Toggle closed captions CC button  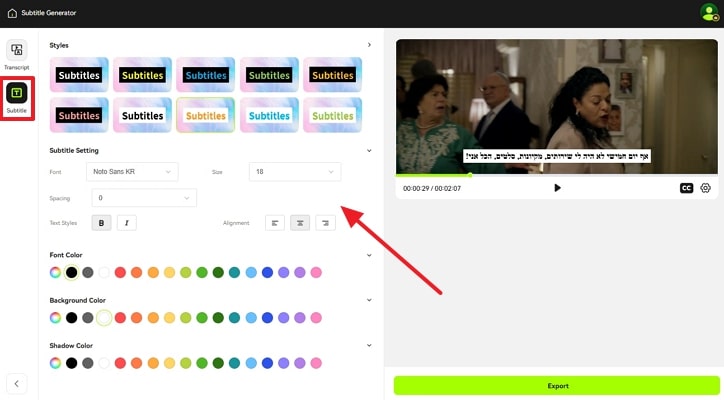[x=687, y=188]
